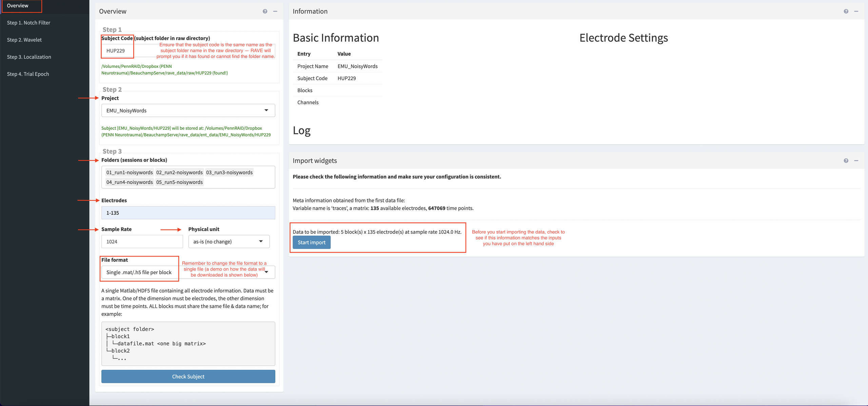
Task: Click the Import widgets help icon
Action: coord(846,161)
